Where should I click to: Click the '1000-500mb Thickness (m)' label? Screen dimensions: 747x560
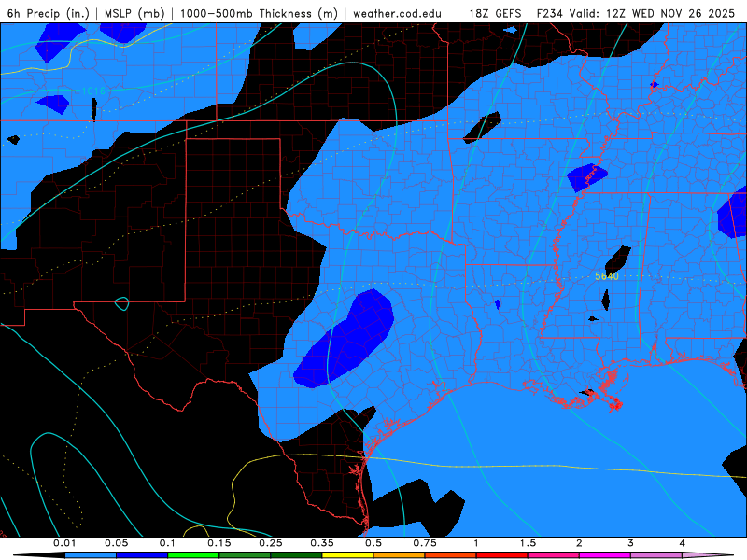pyautogui.click(x=259, y=13)
